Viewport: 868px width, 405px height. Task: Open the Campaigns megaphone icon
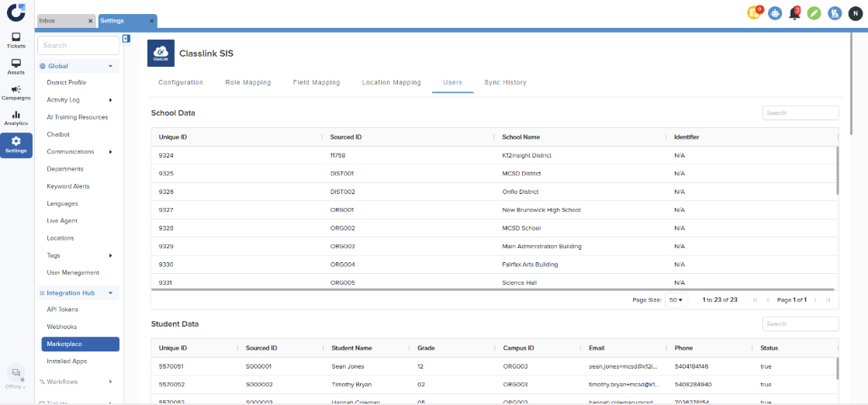point(16,92)
